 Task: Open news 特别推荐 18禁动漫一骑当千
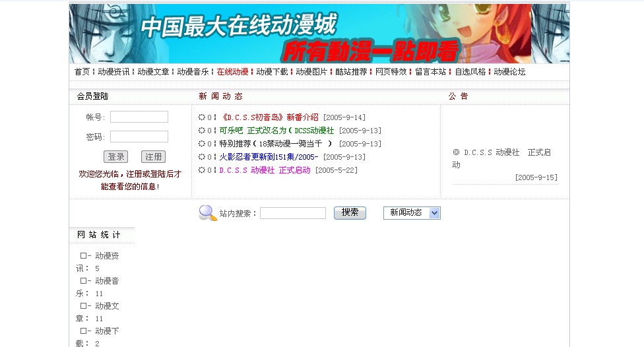276,144
